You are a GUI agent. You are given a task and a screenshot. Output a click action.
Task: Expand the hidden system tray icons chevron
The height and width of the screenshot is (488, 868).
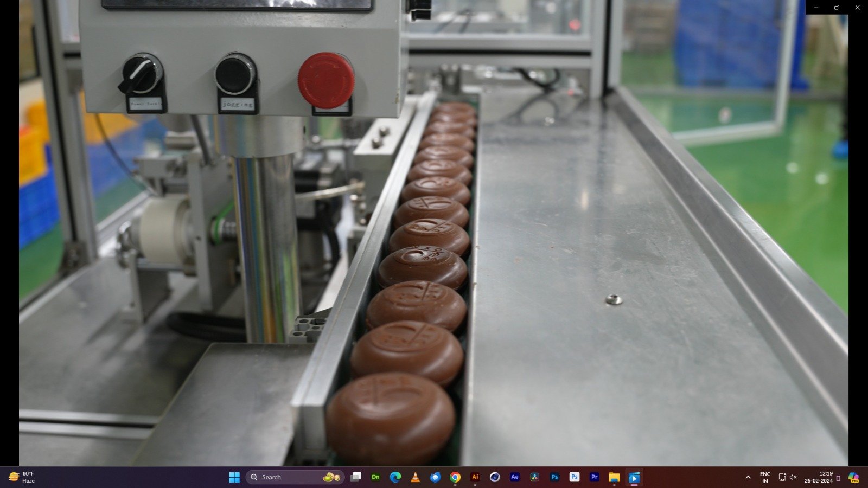(748, 477)
